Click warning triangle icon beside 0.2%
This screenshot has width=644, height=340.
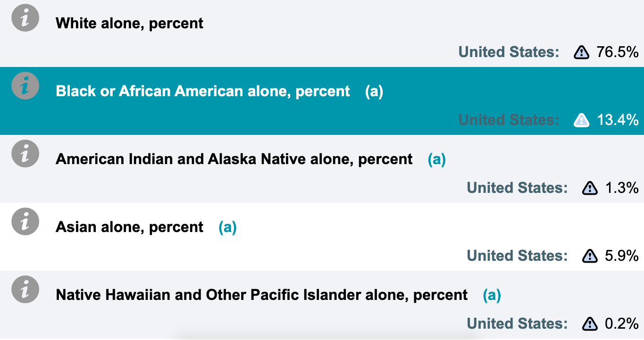tap(590, 324)
